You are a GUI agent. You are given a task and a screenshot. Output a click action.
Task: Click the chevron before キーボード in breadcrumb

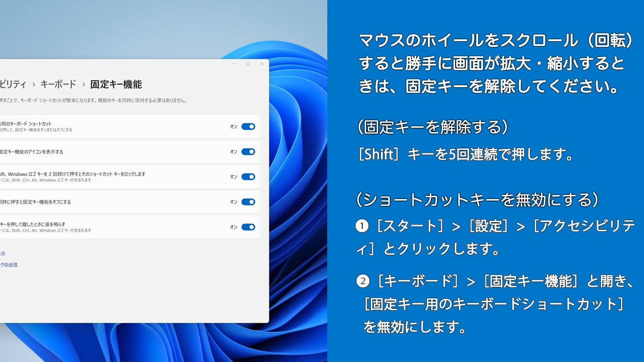pyautogui.click(x=34, y=85)
